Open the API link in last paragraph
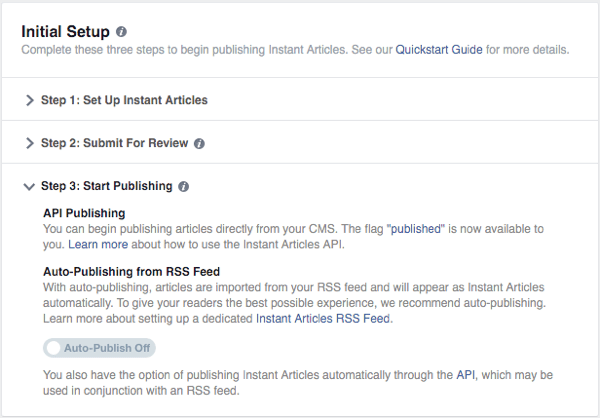This screenshot has width=600, height=418. point(465,375)
